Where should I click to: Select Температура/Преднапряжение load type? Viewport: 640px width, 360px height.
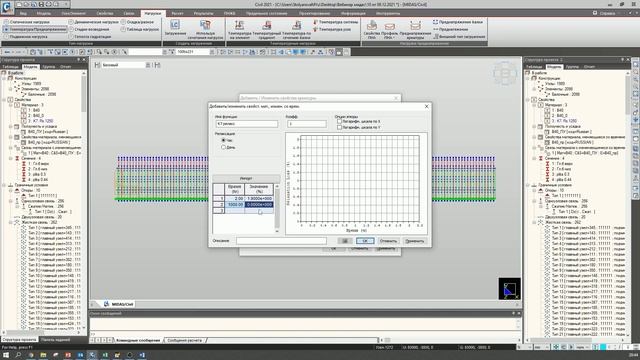[x=35, y=29]
